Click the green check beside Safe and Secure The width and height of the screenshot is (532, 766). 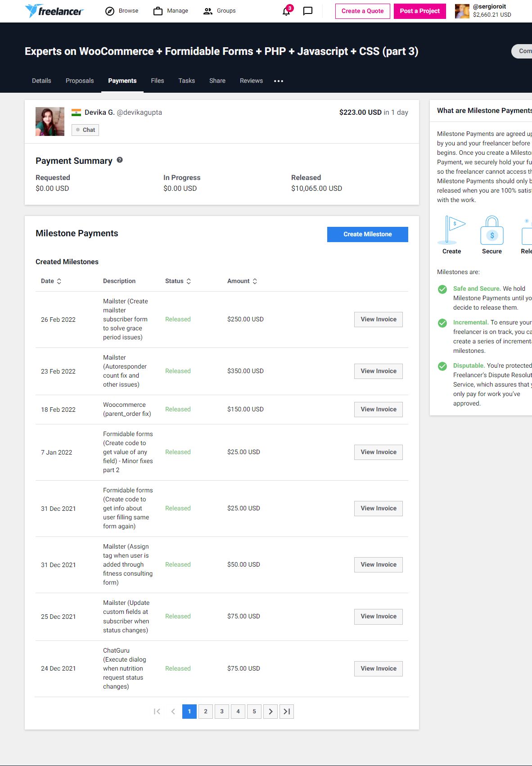(442, 289)
